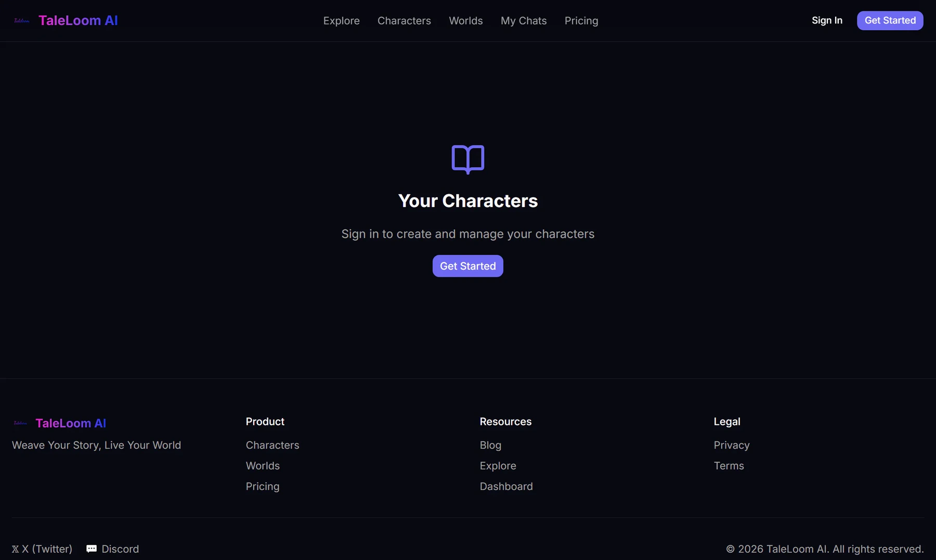
Task: Click the TaleLoom logo icon in footer
Action: pyautogui.click(x=20, y=423)
